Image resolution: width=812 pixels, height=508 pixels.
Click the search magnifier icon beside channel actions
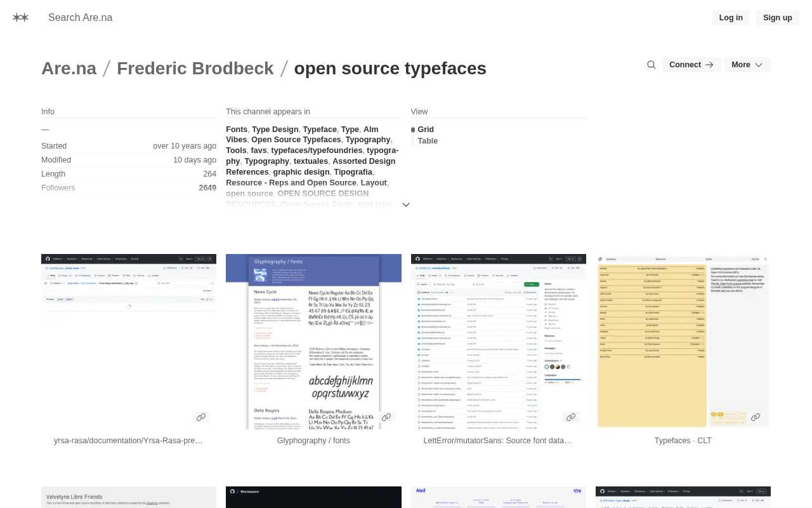pyautogui.click(x=651, y=65)
